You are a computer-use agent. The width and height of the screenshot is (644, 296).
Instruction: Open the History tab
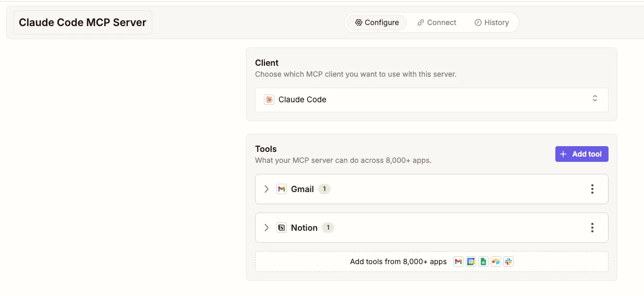tap(491, 22)
